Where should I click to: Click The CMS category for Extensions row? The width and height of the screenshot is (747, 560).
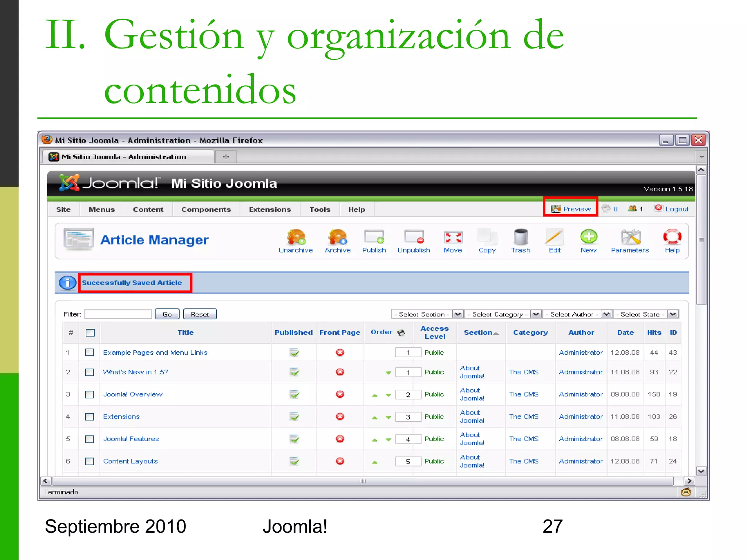click(x=524, y=416)
